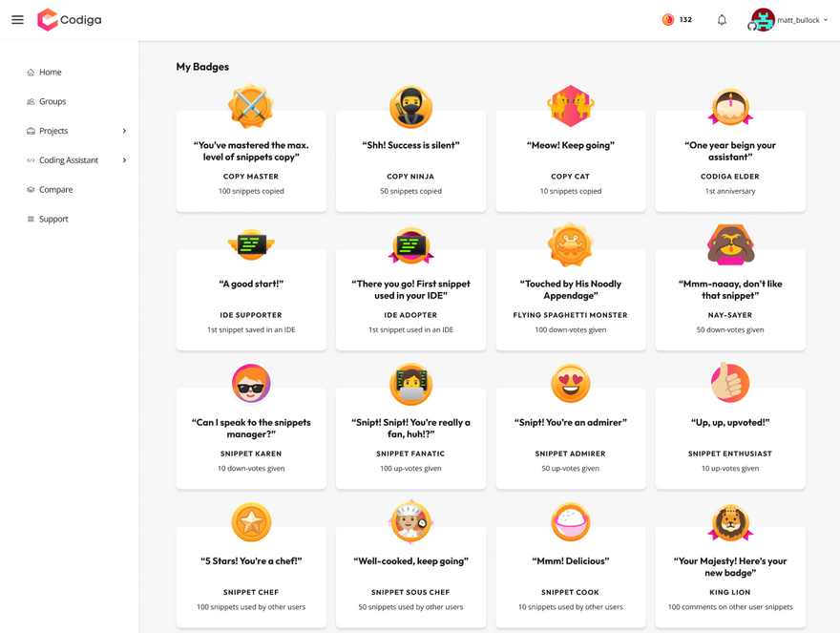The height and width of the screenshot is (633, 840).
Task: Open the Support page
Action: pos(53,219)
